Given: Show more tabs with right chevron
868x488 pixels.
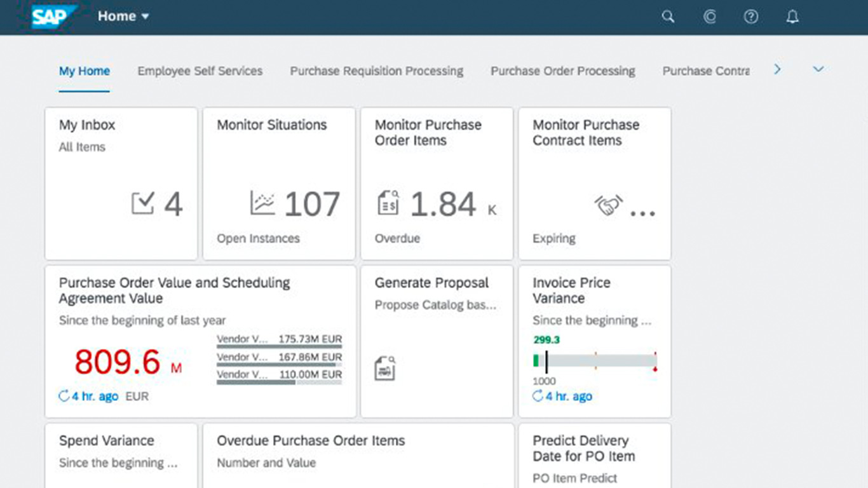Looking at the screenshot, I should 777,69.
